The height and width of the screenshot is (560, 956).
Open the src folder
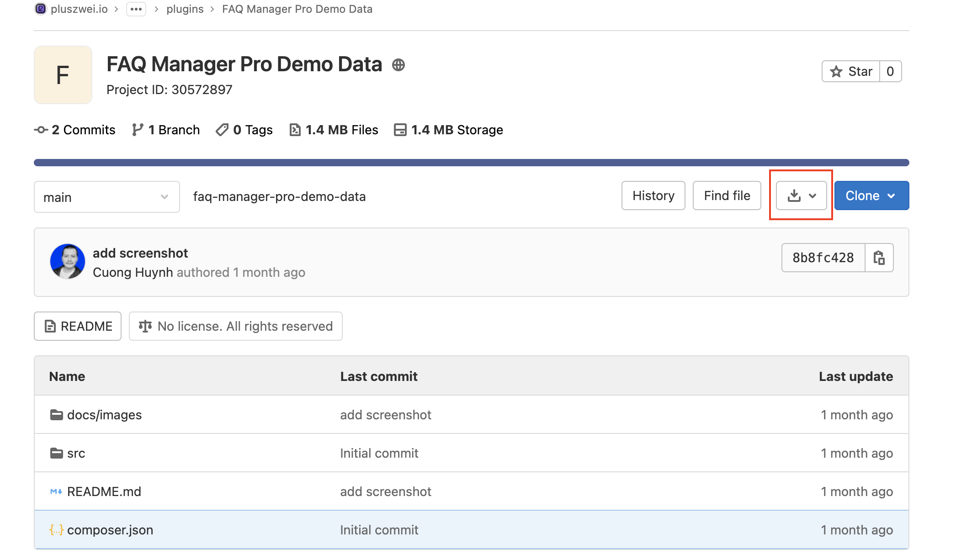point(74,453)
